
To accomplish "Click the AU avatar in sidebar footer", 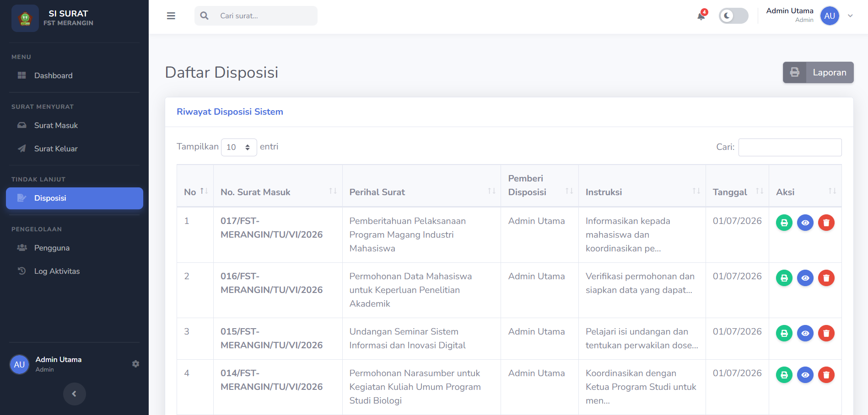I will click(19, 364).
